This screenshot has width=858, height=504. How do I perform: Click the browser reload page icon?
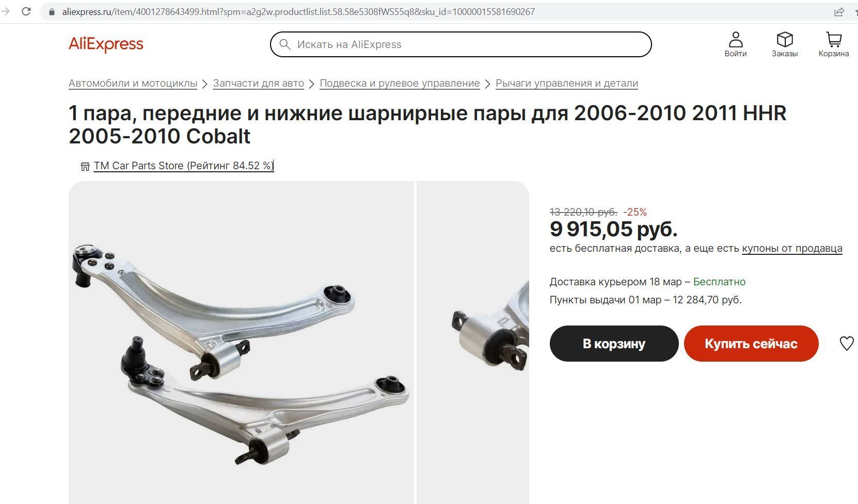26,11
